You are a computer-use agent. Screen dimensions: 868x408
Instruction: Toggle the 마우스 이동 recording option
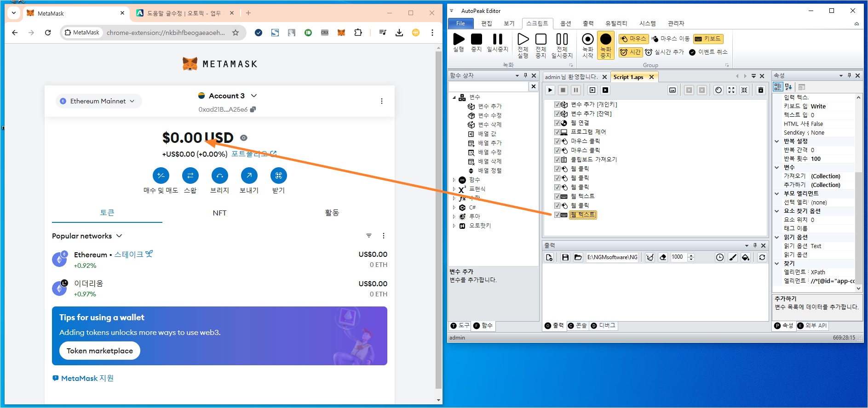point(671,39)
